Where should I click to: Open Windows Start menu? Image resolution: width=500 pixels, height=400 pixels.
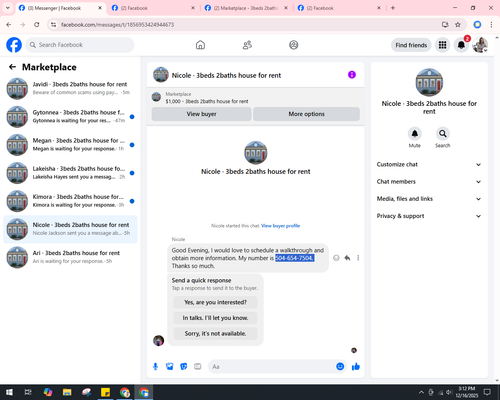point(9,392)
